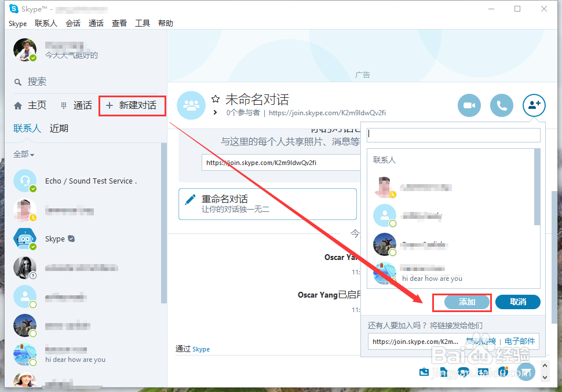Expand the participants chevron below conversation title

click(x=215, y=112)
